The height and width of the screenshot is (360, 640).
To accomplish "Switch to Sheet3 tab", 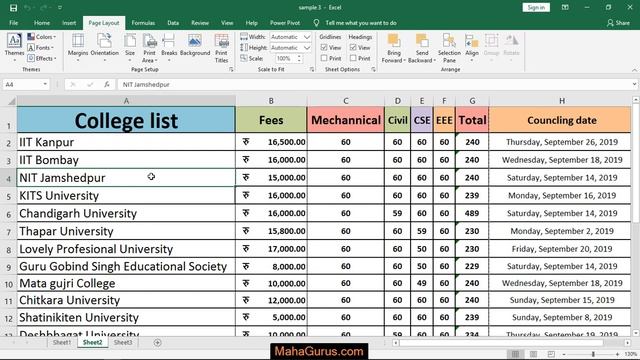I will (x=123, y=342).
